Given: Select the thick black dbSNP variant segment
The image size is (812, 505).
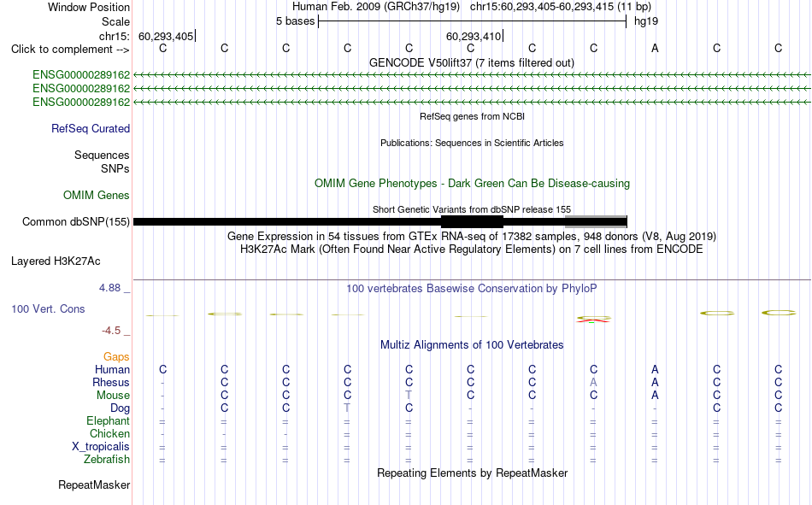Looking at the screenshot, I should tap(472, 221).
